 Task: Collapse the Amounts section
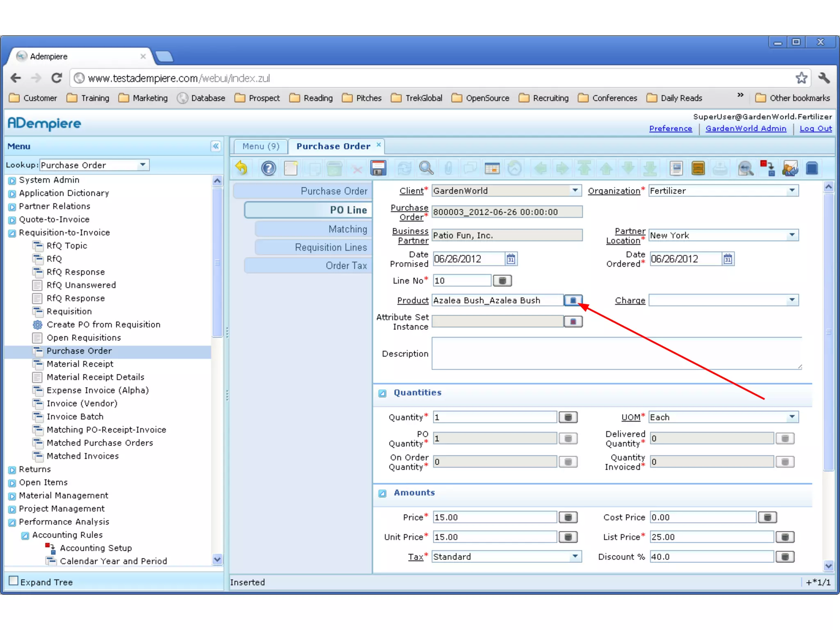pos(382,493)
